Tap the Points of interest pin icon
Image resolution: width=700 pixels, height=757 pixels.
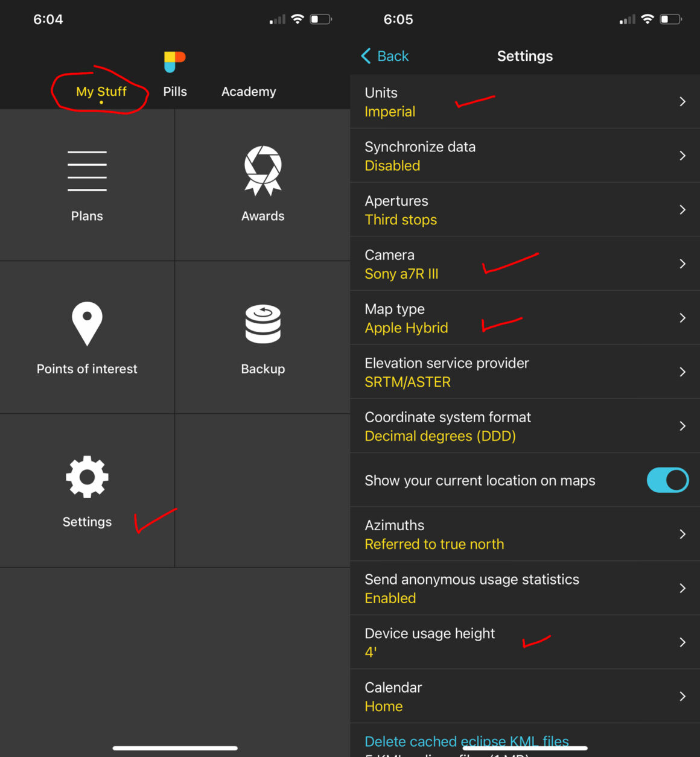87,324
